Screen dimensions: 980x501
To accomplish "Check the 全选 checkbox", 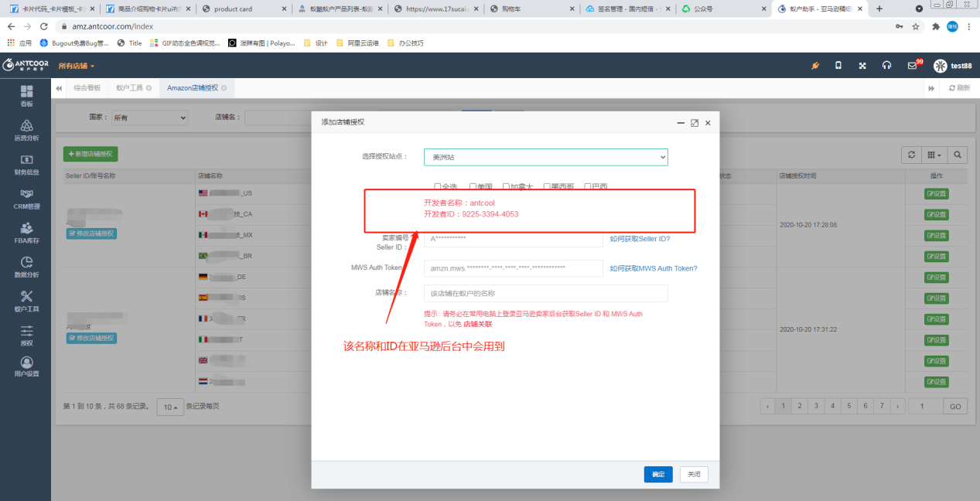I will (x=438, y=186).
